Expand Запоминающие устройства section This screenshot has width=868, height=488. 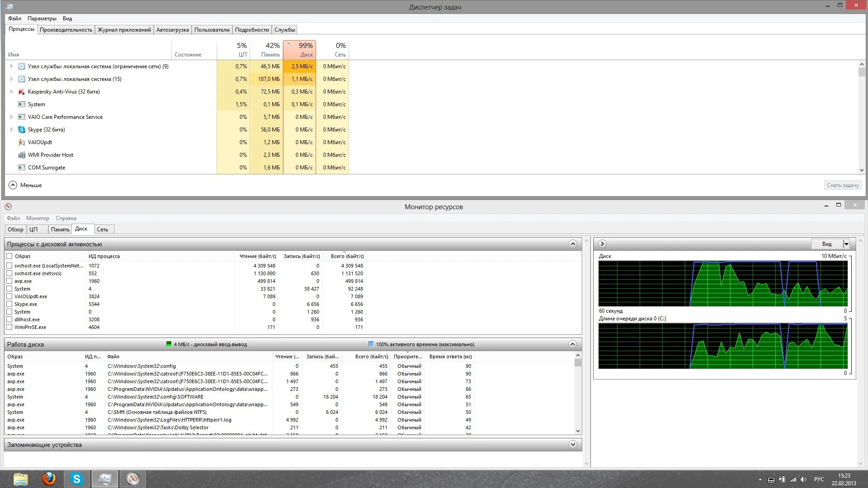[573, 445]
